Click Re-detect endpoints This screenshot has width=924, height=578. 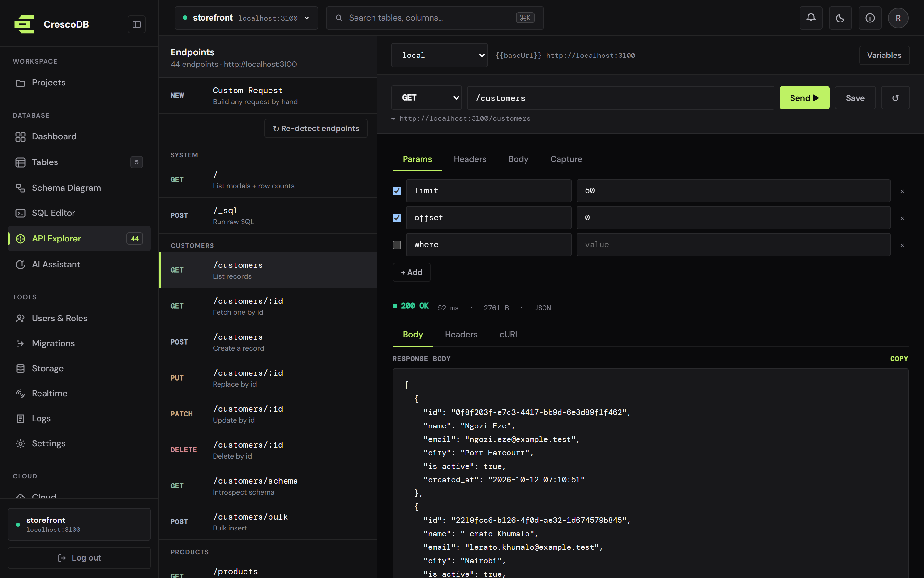tap(316, 128)
